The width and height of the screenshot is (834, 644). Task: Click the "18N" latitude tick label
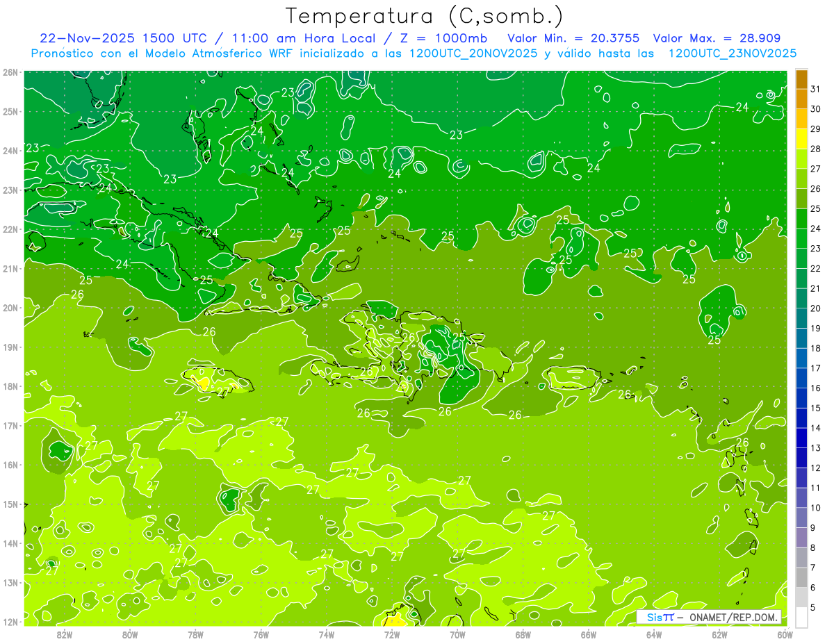11,386
